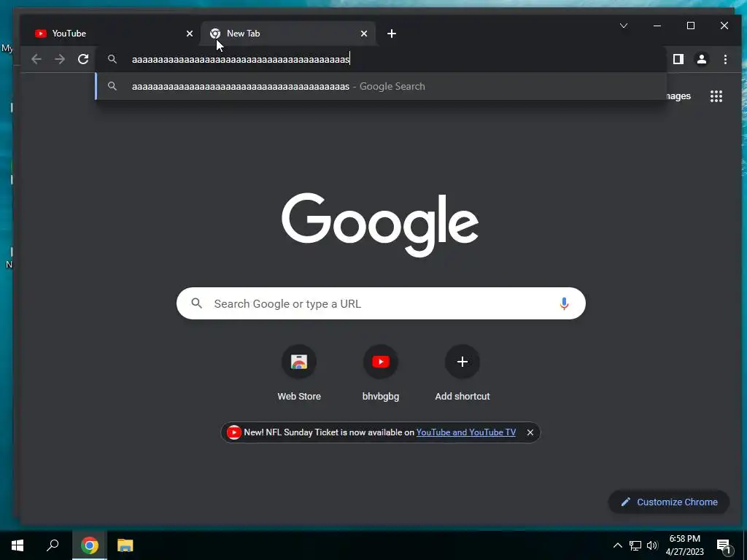
Task: Open the Web Store shortcut
Action: pyautogui.click(x=299, y=374)
